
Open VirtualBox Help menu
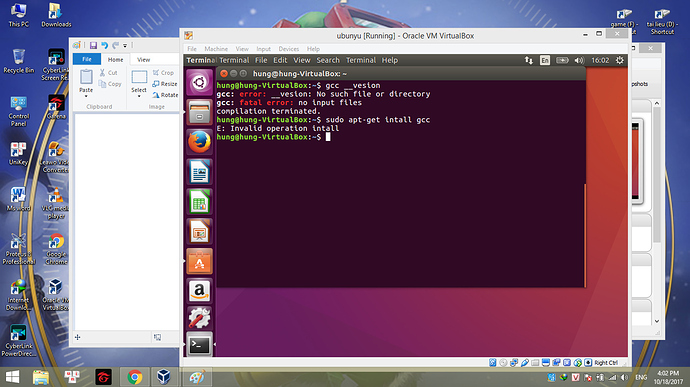[313, 49]
